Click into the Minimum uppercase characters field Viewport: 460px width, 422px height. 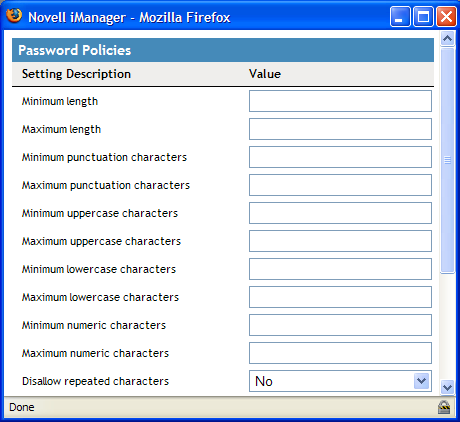pyautogui.click(x=340, y=213)
